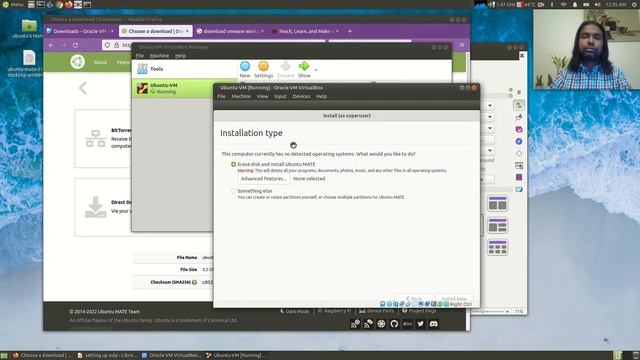Open File menu in VirtualBox Manager

(140, 56)
